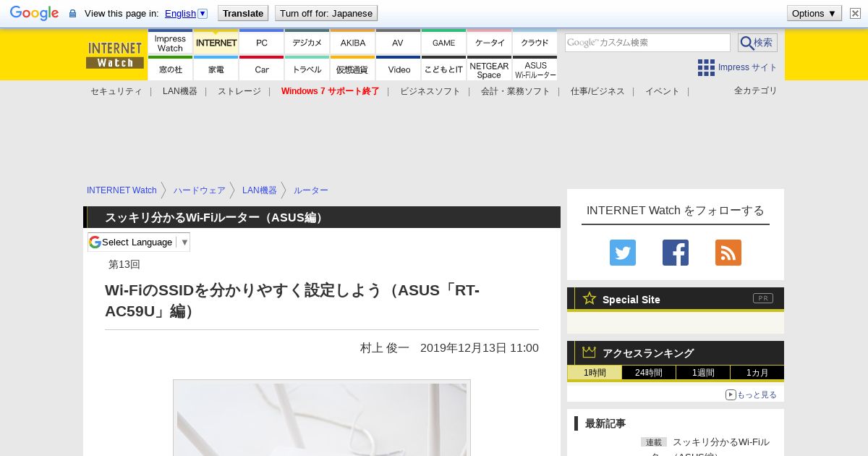This screenshot has width=868, height=456.
Task: Open the Facebook follow icon
Action: point(676,253)
